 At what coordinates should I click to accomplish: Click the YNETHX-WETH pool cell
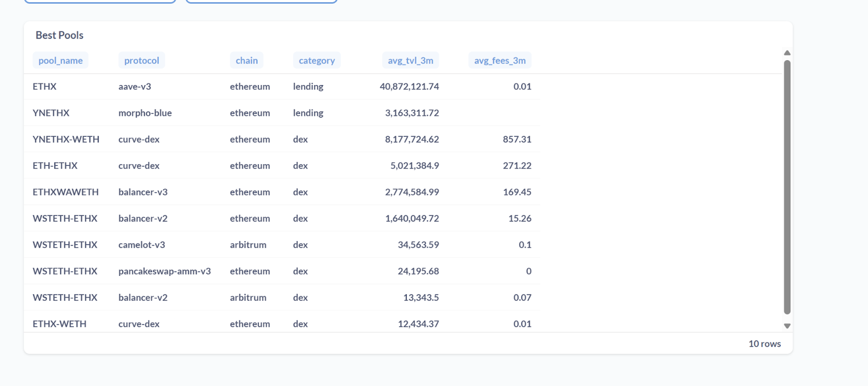click(x=66, y=139)
